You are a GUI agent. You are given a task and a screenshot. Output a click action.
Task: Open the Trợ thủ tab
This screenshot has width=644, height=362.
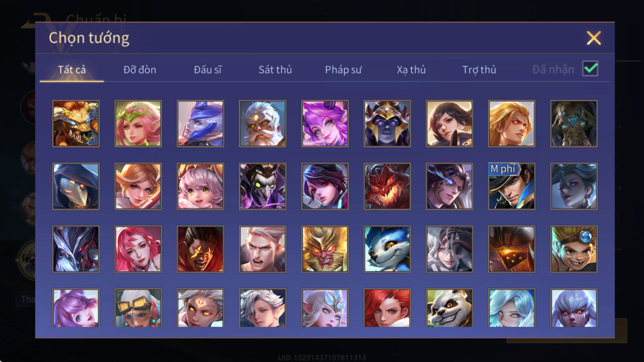[479, 70]
